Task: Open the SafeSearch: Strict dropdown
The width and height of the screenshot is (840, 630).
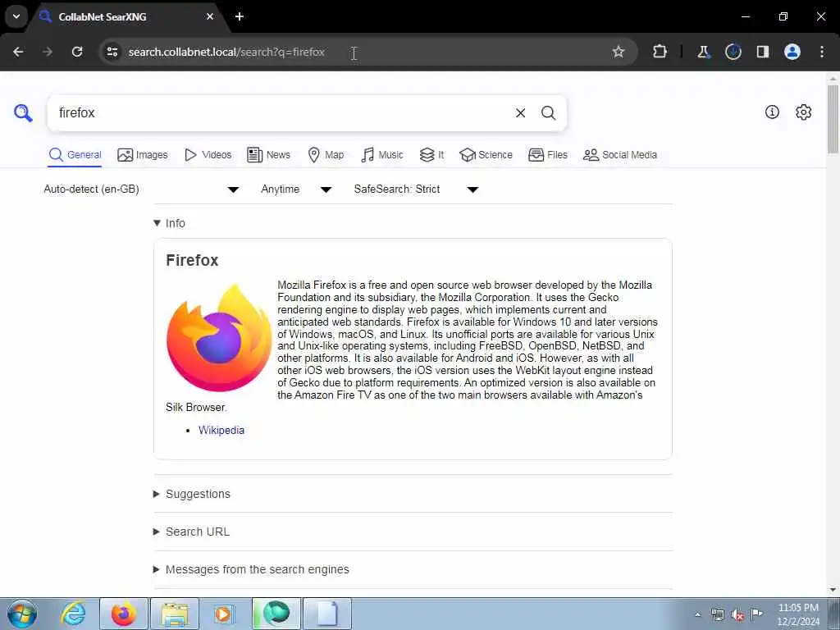Action: pyautogui.click(x=416, y=189)
